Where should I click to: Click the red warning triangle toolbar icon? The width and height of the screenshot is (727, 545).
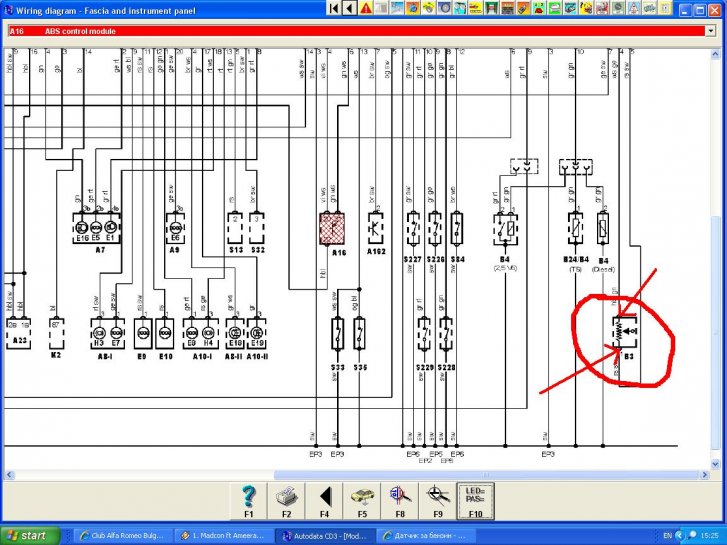tap(366, 9)
